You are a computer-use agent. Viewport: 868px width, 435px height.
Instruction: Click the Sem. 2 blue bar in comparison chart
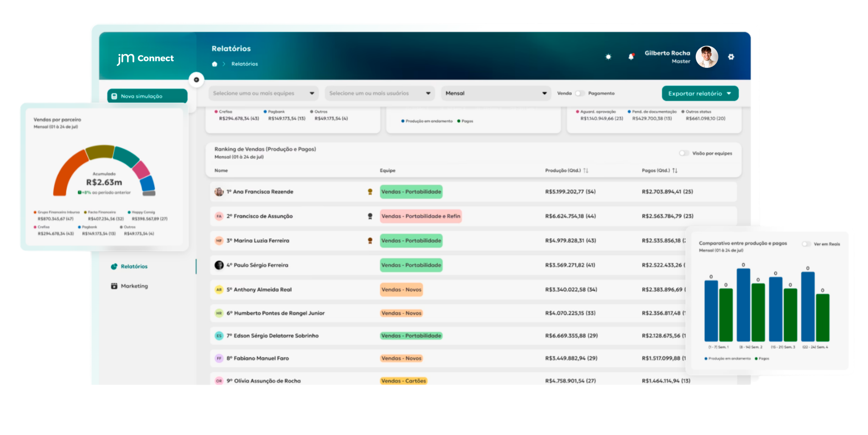click(x=743, y=305)
